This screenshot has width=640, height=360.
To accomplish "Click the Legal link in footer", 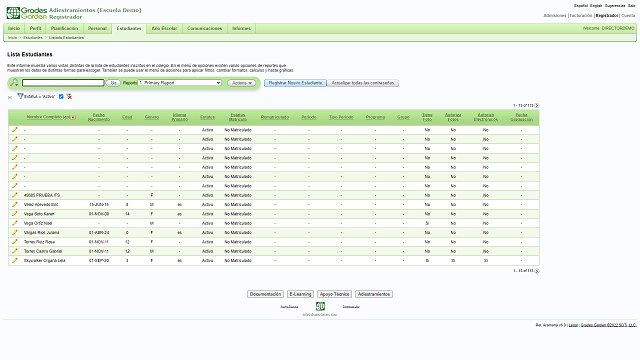I will click(x=573, y=325).
